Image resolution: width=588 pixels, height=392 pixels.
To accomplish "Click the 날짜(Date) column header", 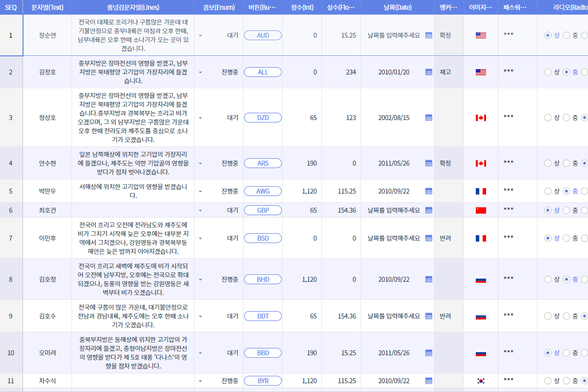I will 397,7.
